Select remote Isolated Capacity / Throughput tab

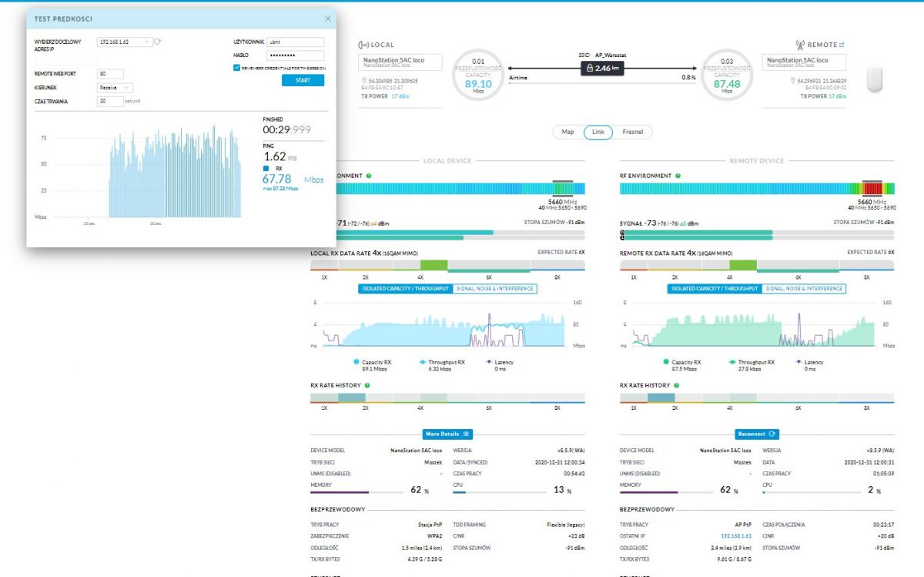tap(715, 288)
